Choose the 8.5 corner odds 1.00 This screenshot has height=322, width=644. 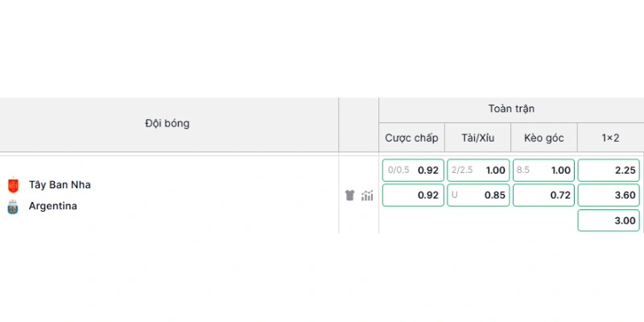click(x=544, y=170)
